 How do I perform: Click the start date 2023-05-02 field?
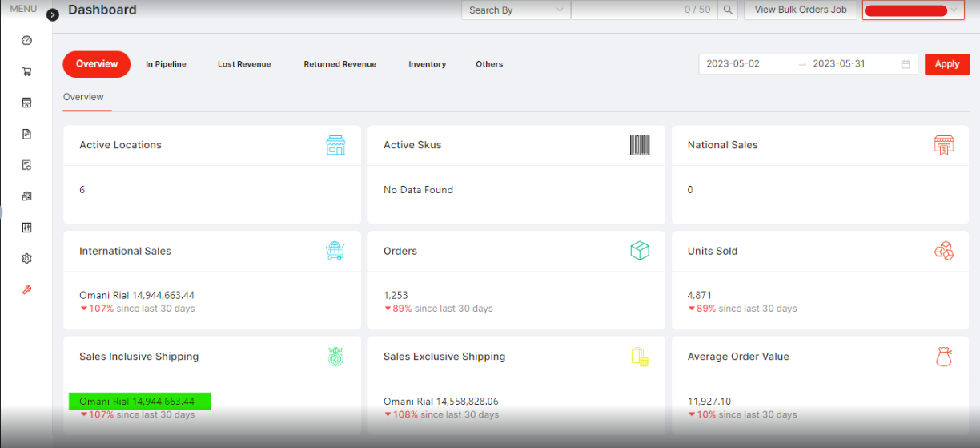[733, 64]
